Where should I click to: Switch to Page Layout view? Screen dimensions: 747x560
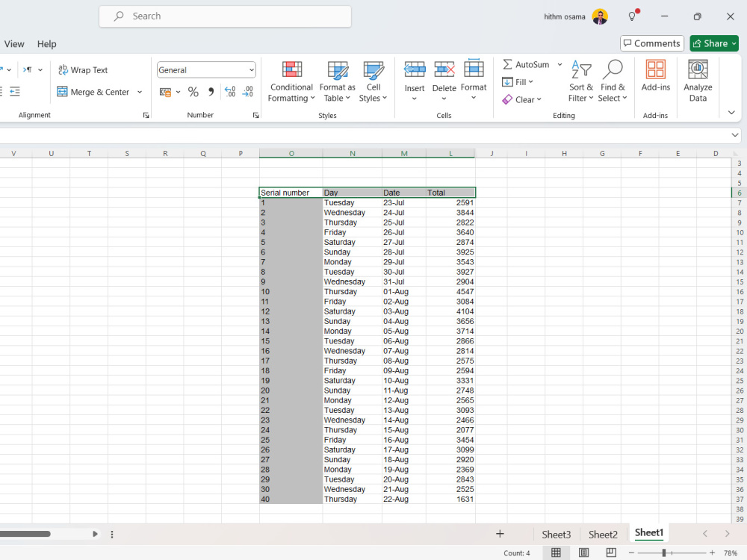(583, 553)
